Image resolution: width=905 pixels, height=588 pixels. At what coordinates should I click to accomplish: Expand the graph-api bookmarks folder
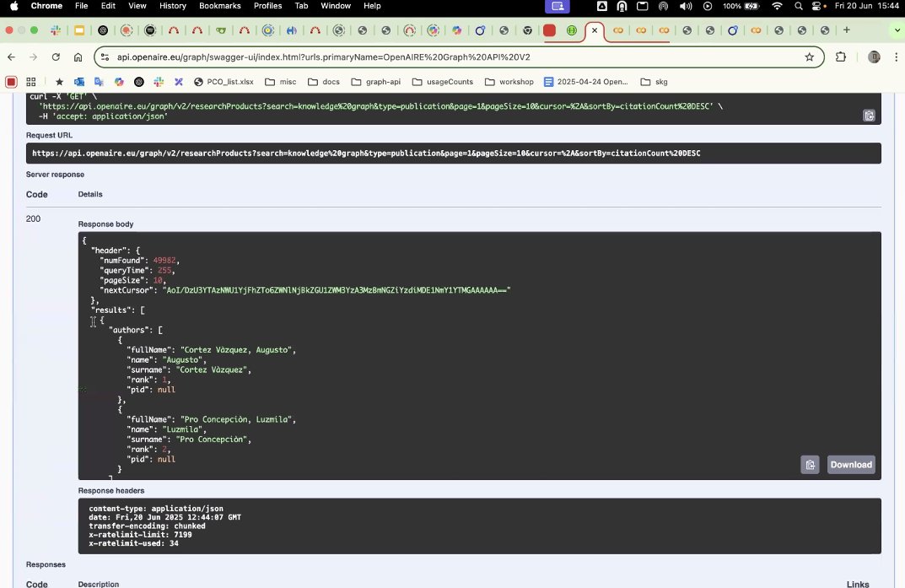coord(375,82)
